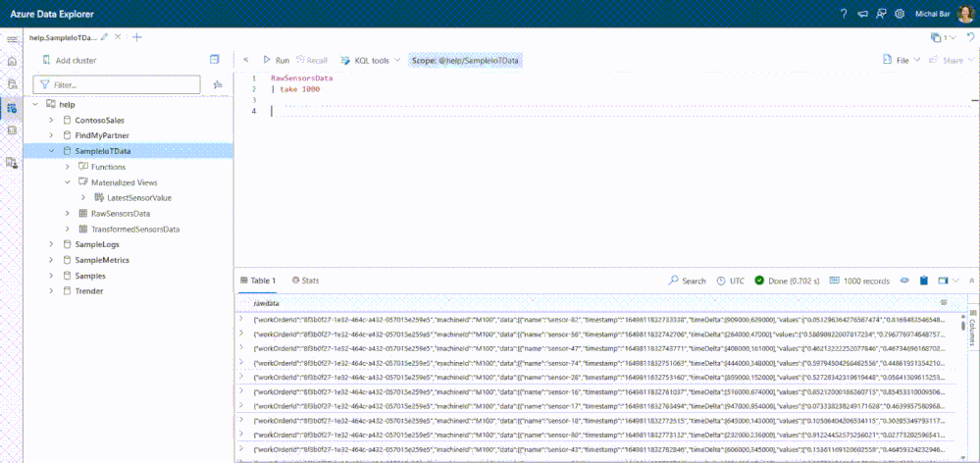
Task: Expand the result row for sensor-82
Action: [241, 319]
